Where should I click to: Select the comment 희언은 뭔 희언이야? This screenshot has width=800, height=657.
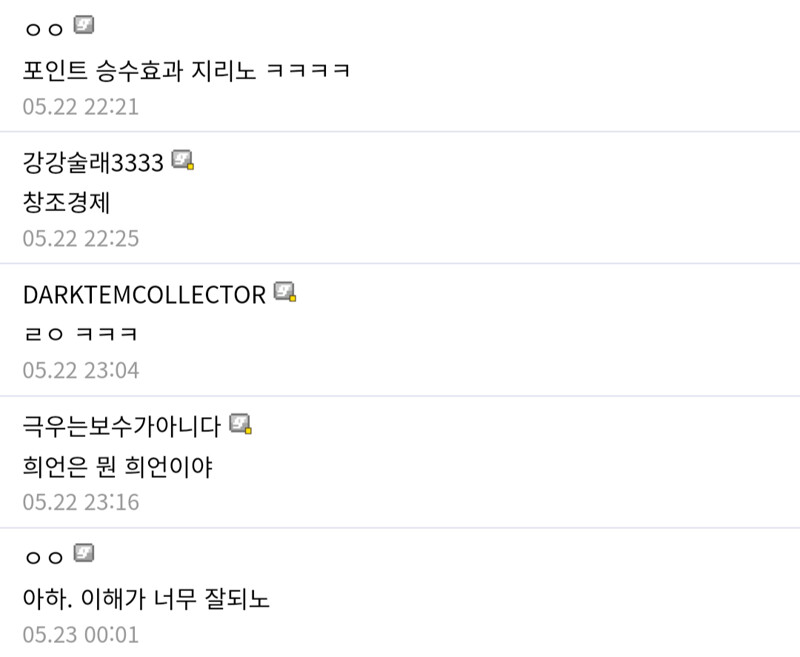point(118,466)
